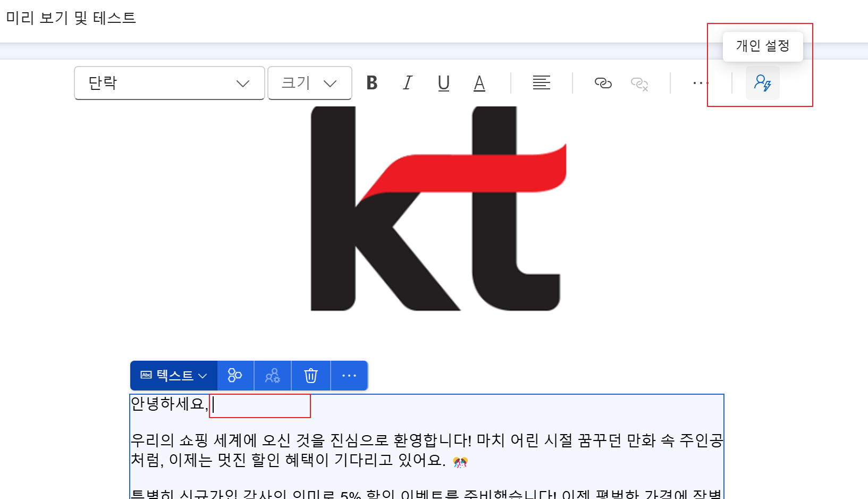Click the personalization (개인 설정) icon
This screenshot has height=499, width=868.
763,83
